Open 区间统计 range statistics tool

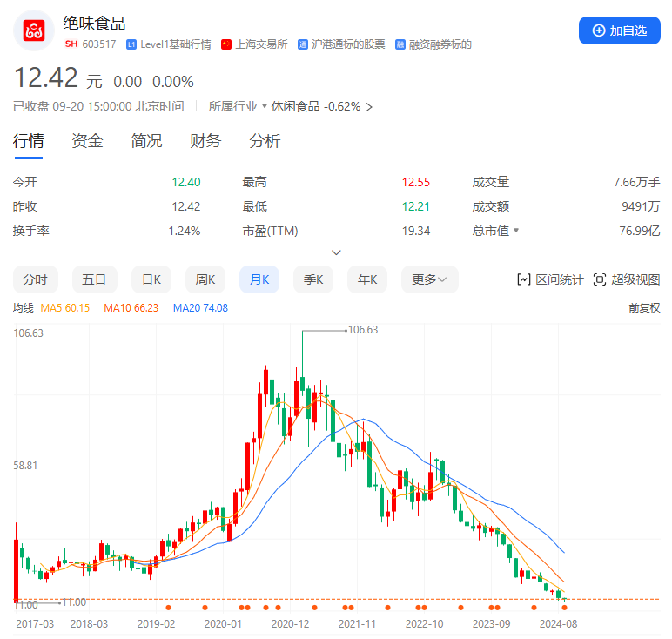tap(550, 279)
